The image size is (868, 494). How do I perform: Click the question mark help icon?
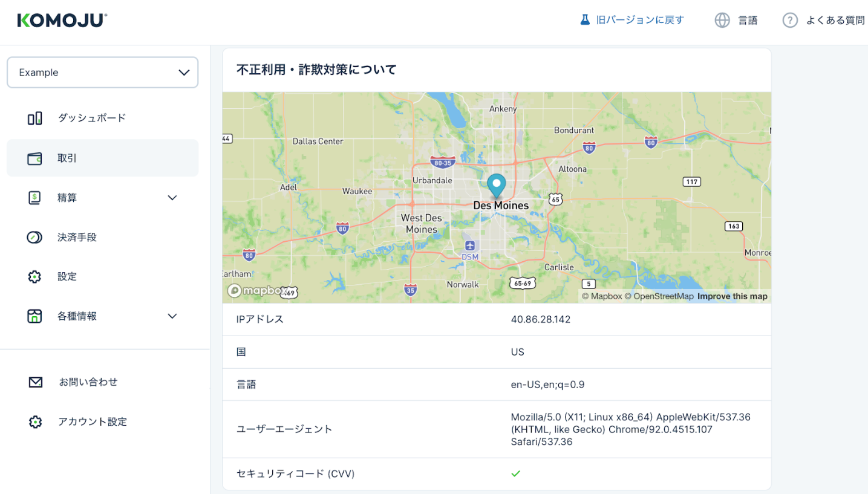(x=790, y=21)
